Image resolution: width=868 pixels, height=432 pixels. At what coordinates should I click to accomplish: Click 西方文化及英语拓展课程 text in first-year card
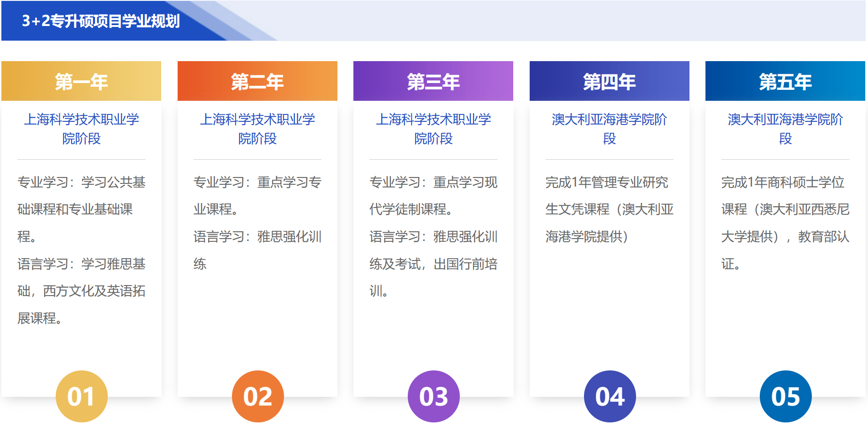[81, 304]
